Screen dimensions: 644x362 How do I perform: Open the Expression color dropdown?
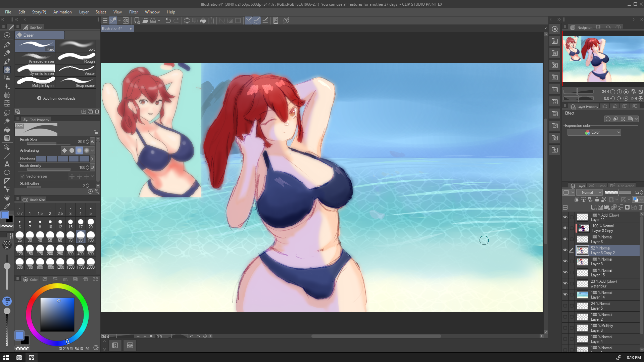tap(594, 133)
